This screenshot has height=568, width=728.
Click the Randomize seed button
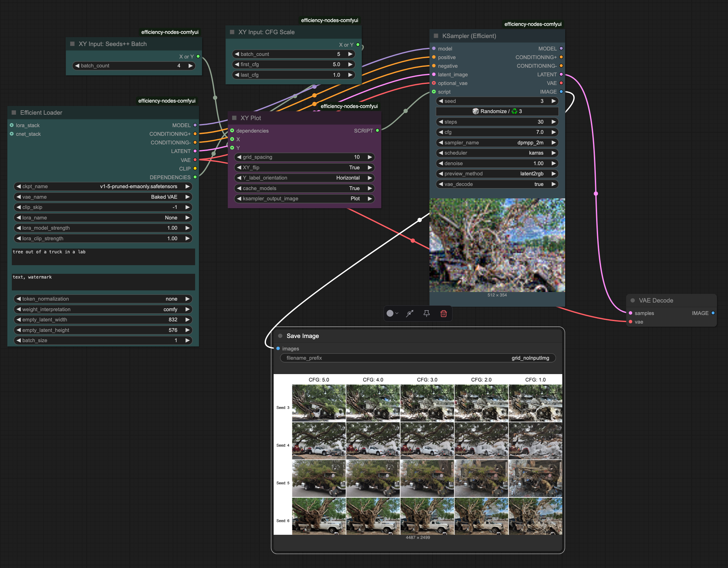(x=497, y=111)
